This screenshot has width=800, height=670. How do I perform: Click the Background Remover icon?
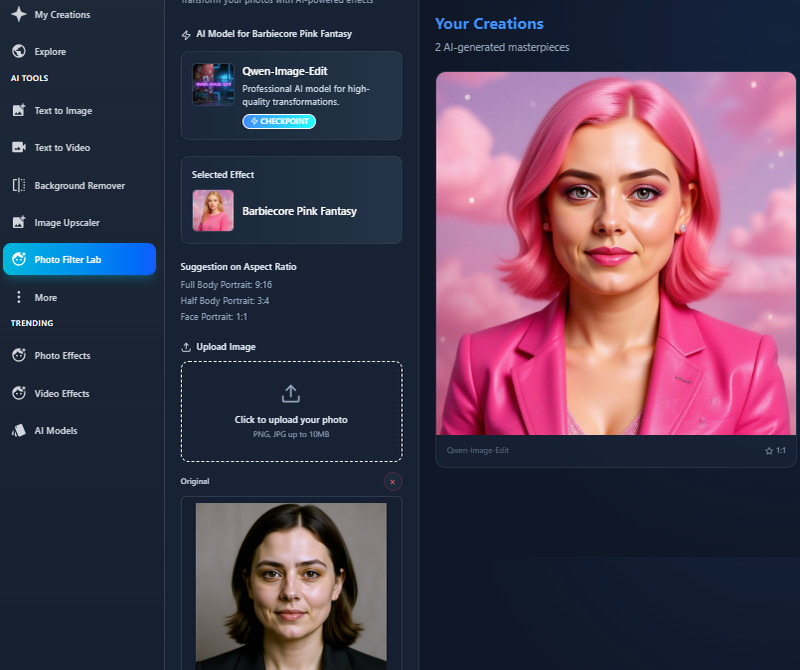[19, 185]
